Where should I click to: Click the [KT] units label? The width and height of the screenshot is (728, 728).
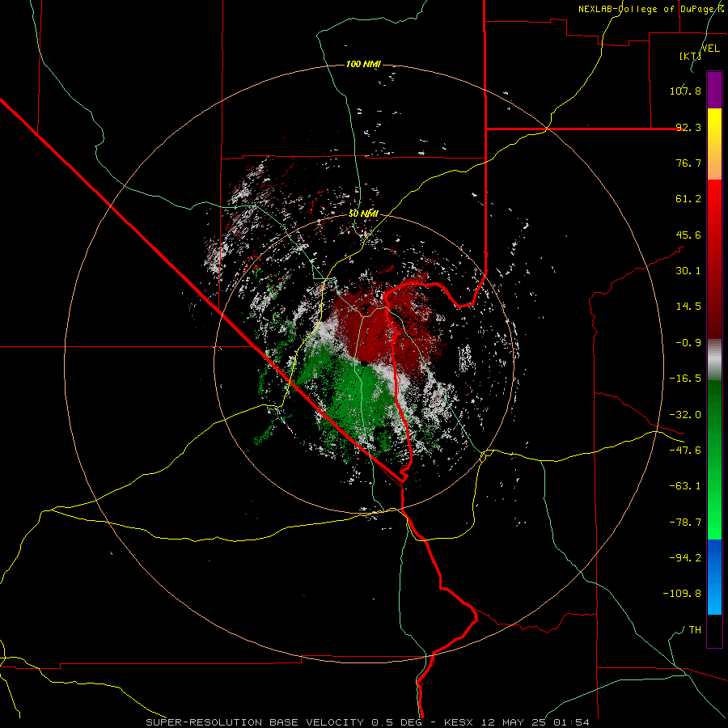click(x=691, y=56)
